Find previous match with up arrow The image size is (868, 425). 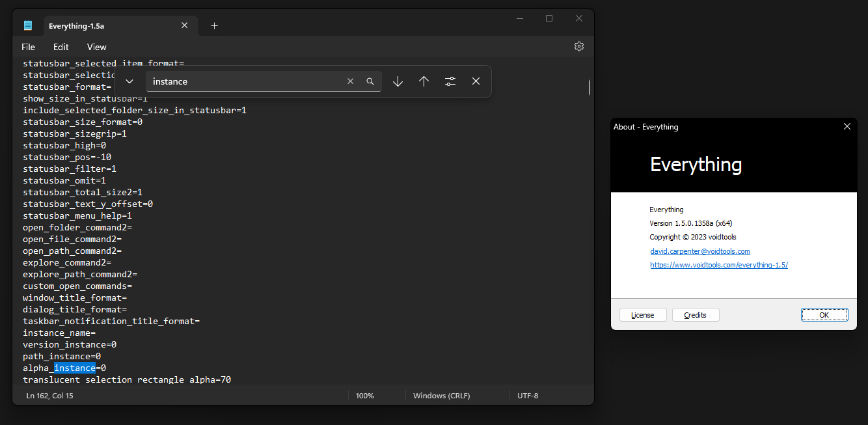click(x=424, y=81)
